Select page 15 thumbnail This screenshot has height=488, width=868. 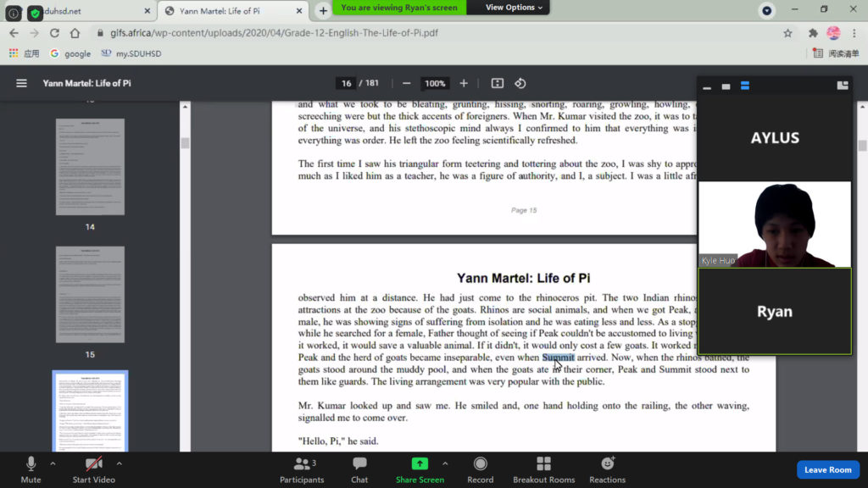[x=90, y=294]
